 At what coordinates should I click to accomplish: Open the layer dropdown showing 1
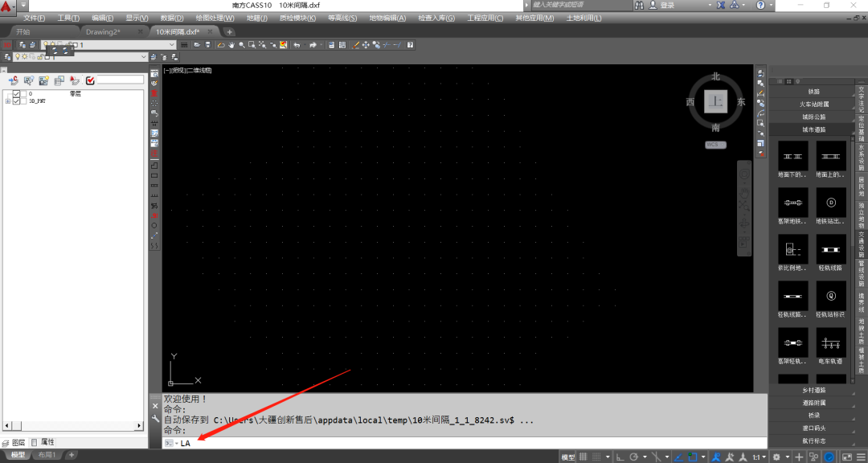tap(109, 45)
